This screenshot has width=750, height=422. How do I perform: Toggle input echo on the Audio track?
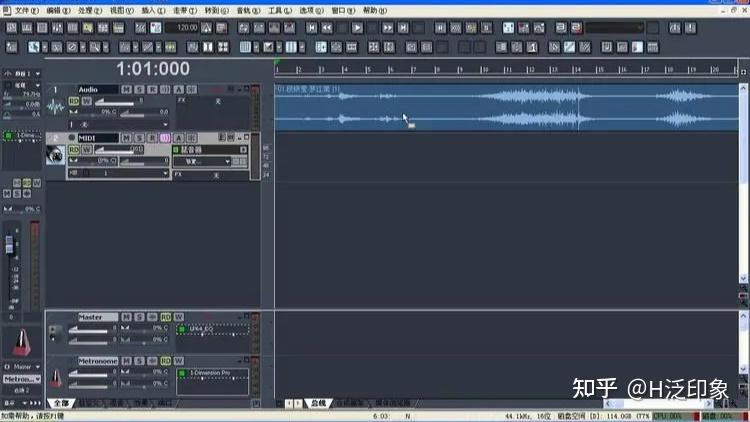click(165, 89)
